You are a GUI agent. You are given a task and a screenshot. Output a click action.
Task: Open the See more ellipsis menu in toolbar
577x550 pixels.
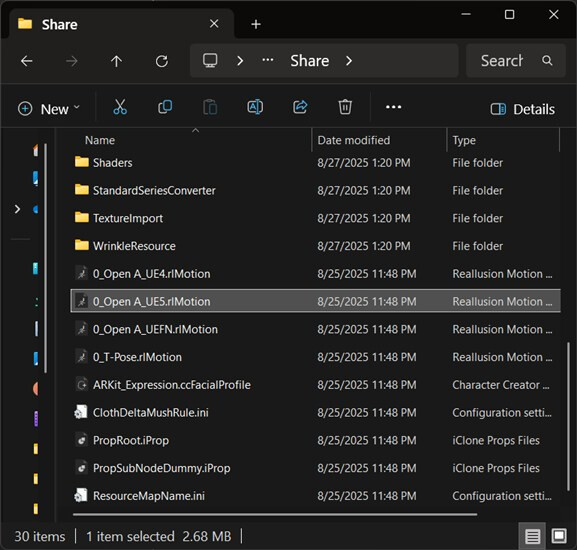click(x=393, y=107)
